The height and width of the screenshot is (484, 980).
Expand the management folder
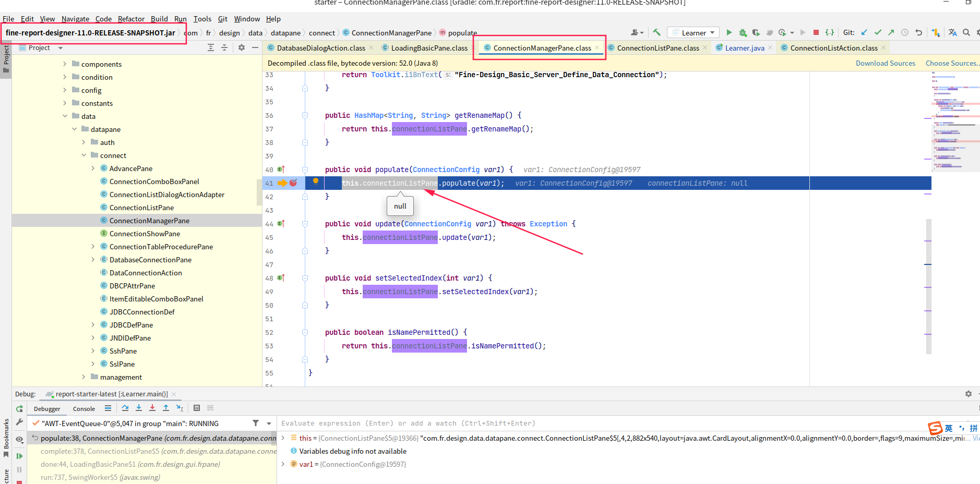tap(83, 377)
